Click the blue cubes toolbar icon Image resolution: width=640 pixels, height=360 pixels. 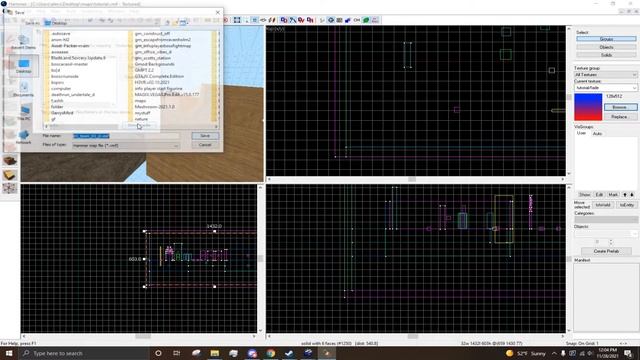coord(348,20)
